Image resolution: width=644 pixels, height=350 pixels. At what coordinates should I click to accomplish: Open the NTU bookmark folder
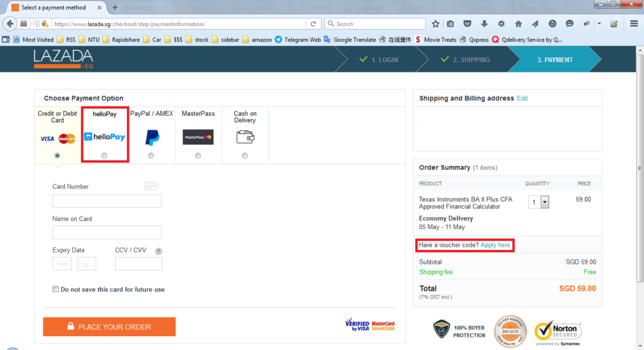[89, 40]
